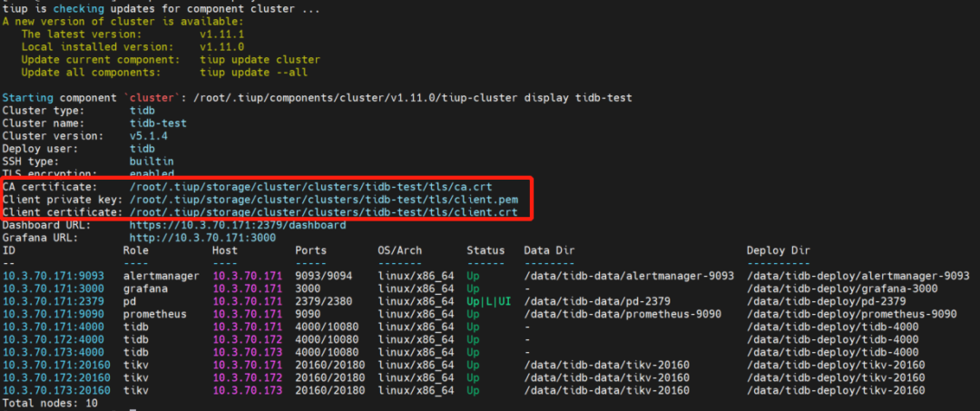This screenshot has width=980, height=411.
Task: Click the Role column header
Action: click(x=135, y=250)
